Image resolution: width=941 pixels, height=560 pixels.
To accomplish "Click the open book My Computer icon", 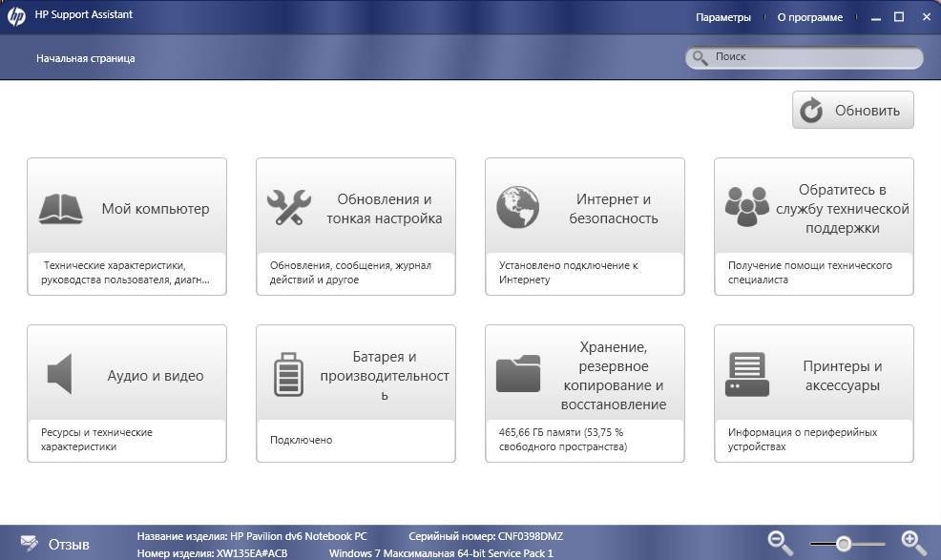I will [x=60, y=209].
